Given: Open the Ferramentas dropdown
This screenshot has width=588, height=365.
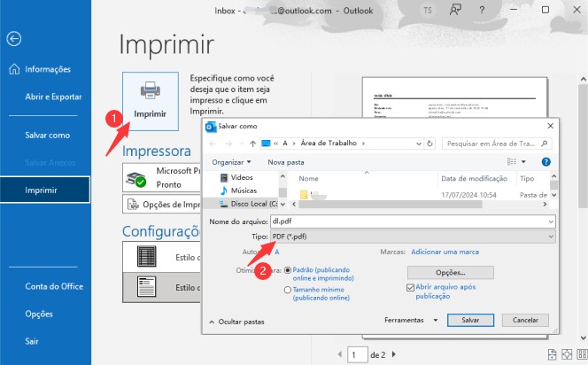Looking at the screenshot, I should tap(411, 320).
